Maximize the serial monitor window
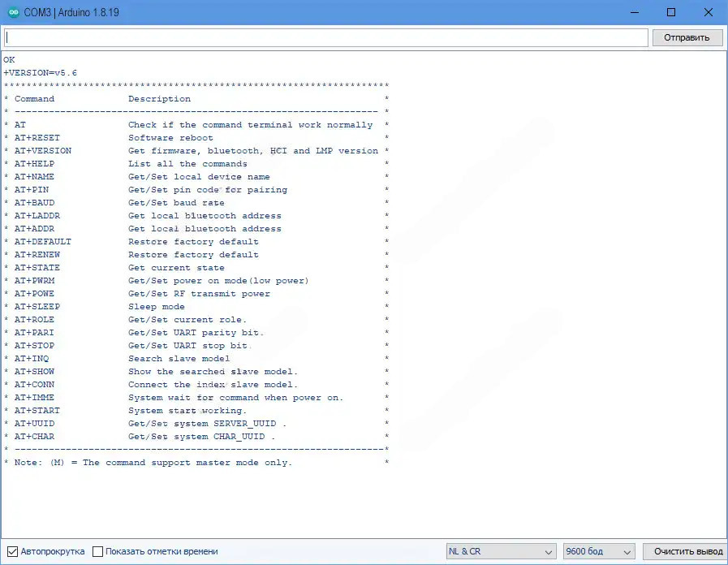728x565 pixels. [671, 12]
